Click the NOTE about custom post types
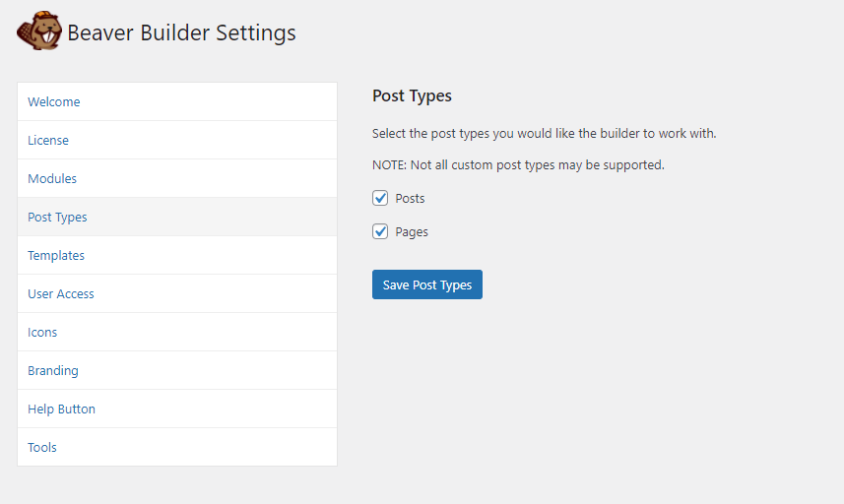844x504 pixels. pyautogui.click(x=518, y=164)
